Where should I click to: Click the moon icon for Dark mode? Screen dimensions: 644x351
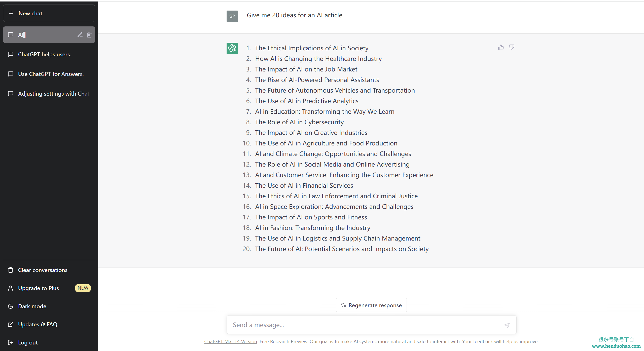(x=11, y=306)
